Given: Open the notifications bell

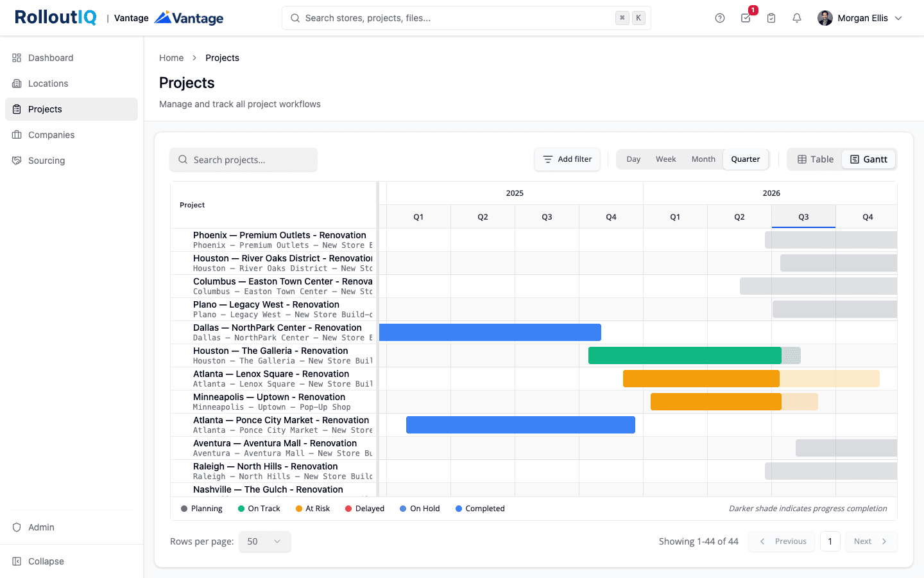Looking at the screenshot, I should pyautogui.click(x=797, y=18).
